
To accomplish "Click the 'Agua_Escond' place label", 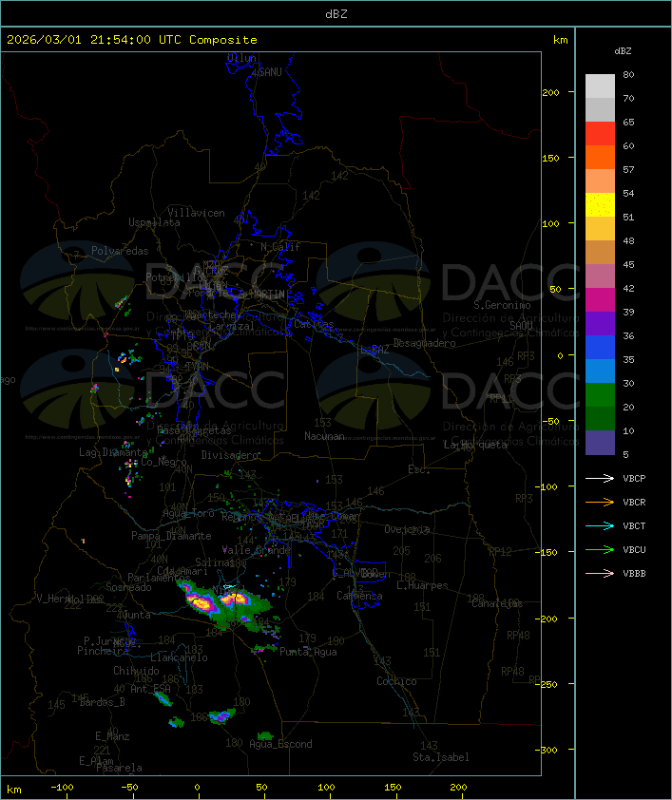I will click(280, 744).
